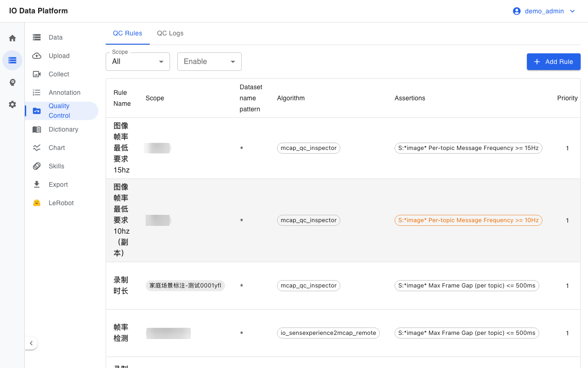Open the Scope filter dropdown

click(x=138, y=62)
